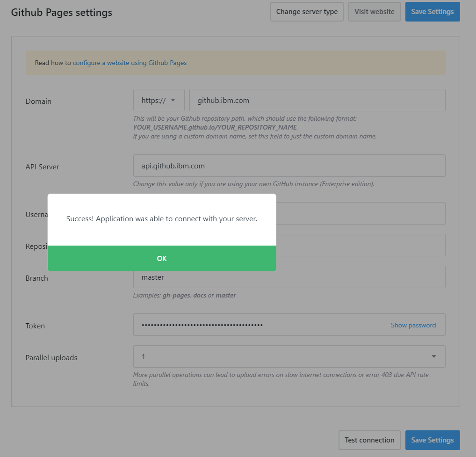This screenshot has height=457, width=476.
Task: Click the protocol dropdown arrow
Action: point(173,100)
